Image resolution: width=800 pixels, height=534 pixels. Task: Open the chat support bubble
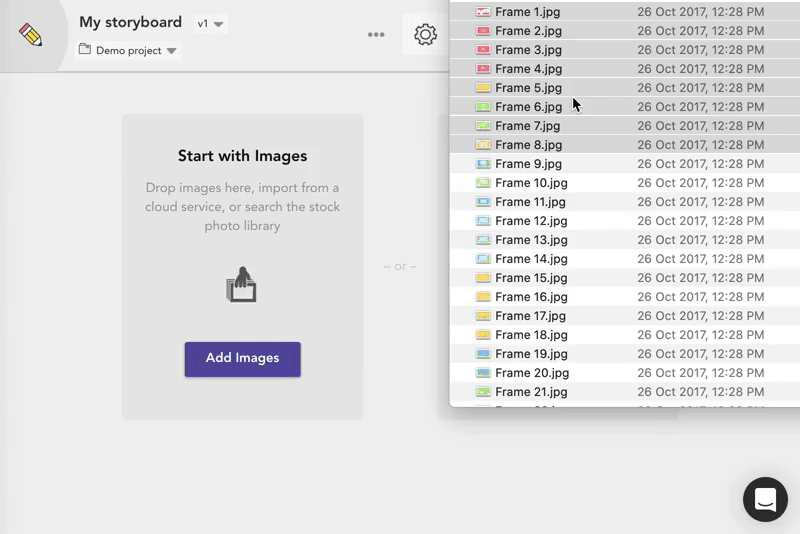click(x=765, y=499)
